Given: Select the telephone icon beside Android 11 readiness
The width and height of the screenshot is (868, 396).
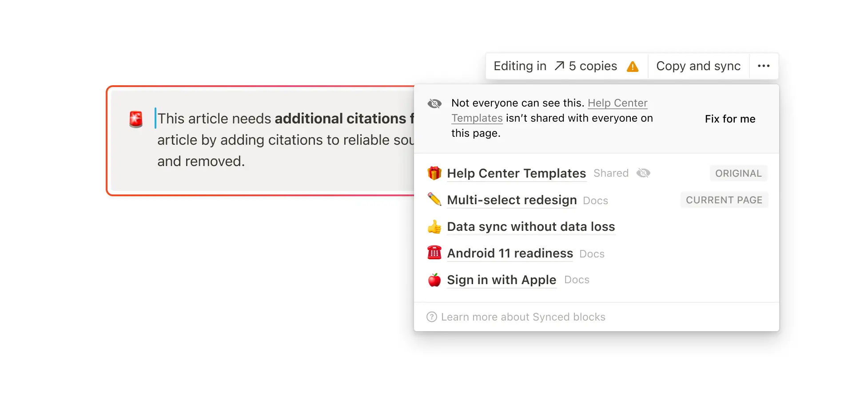Looking at the screenshot, I should point(434,253).
